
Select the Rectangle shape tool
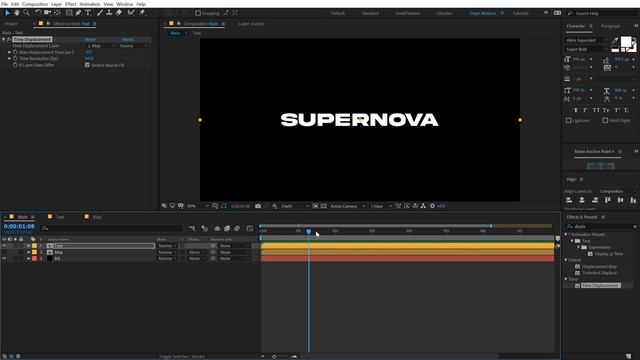pos(69,13)
